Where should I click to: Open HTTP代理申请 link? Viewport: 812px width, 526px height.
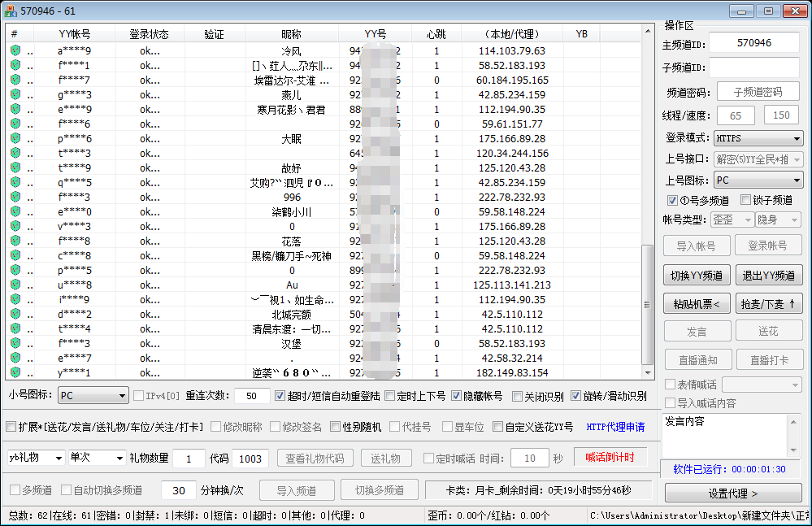click(615, 427)
